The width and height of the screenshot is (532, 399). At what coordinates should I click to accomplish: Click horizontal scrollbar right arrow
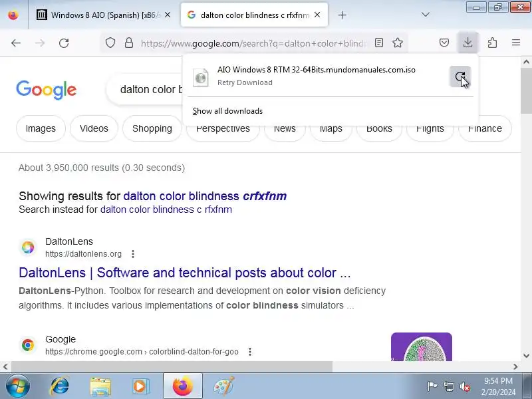tap(515, 367)
